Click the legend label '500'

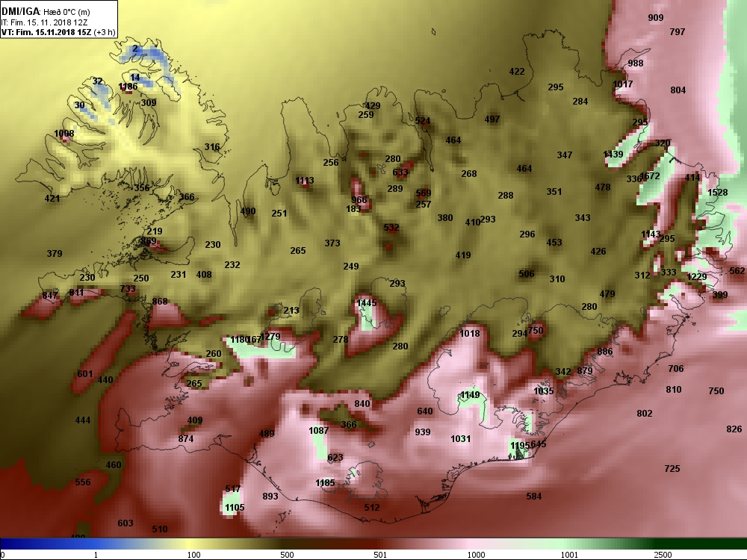287,555
